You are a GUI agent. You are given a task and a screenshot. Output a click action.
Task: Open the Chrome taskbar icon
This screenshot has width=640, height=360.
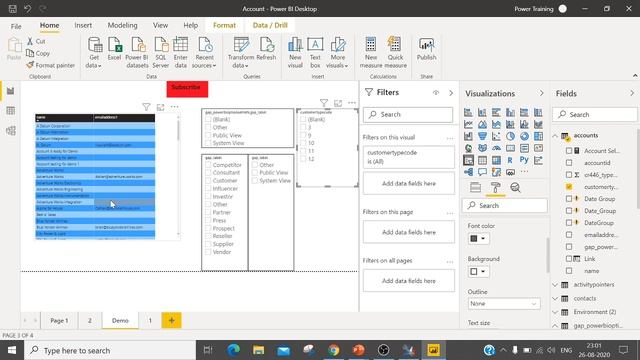pyautogui.click(x=333, y=350)
